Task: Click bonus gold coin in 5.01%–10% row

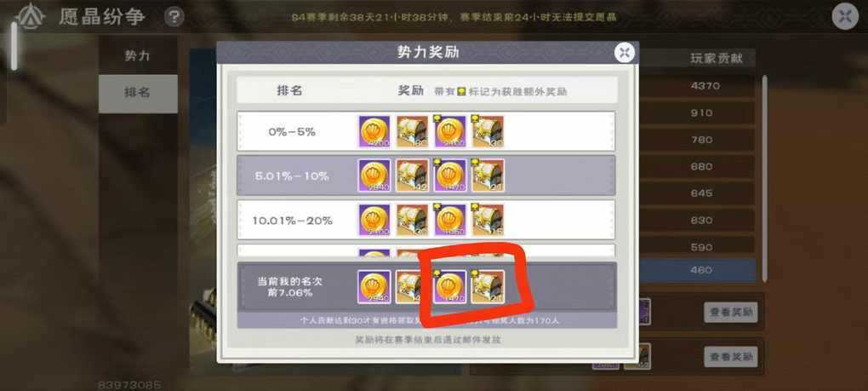Action: [x=451, y=175]
